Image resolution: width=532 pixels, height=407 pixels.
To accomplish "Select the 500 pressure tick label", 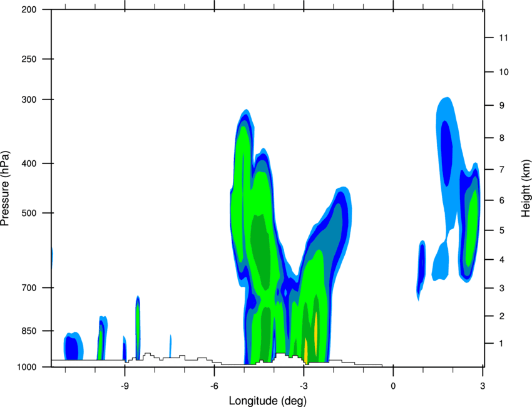I will coord(29,213).
